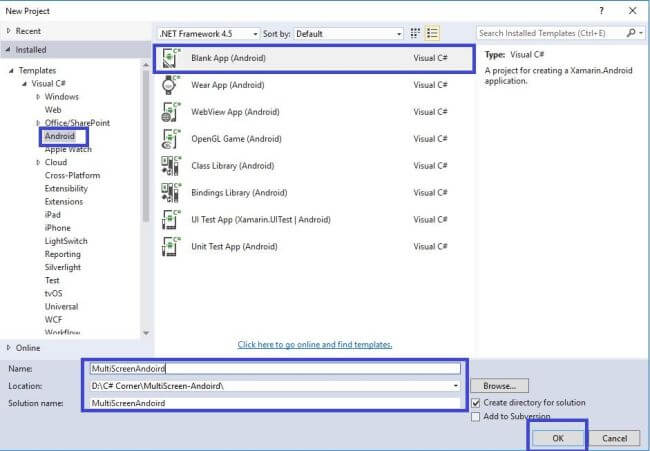Click the template tree vertical scrollbar
Viewport: 650px width, 451px height.
click(x=146, y=145)
